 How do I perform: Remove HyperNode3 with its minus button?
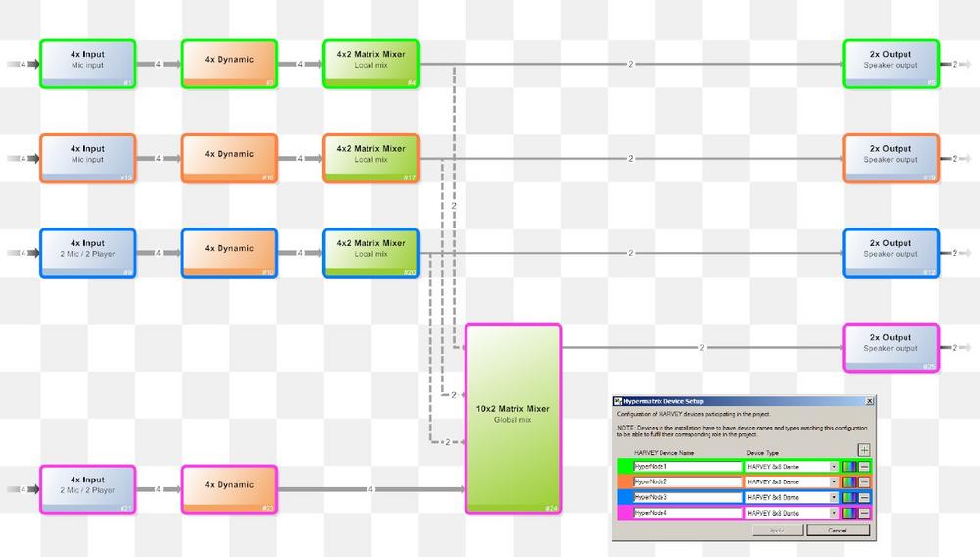click(864, 497)
